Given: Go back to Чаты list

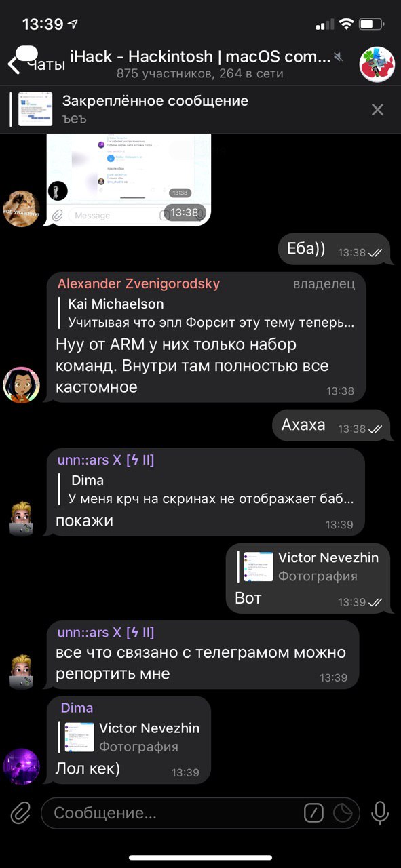Looking at the screenshot, I should click(36, 63).
